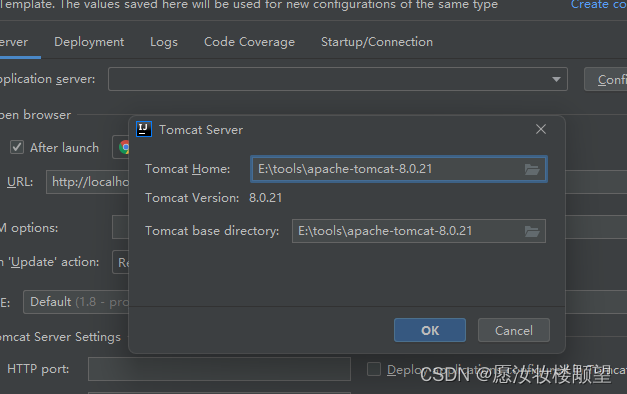Click the Tomcat Server dialog title

point(201,130)
